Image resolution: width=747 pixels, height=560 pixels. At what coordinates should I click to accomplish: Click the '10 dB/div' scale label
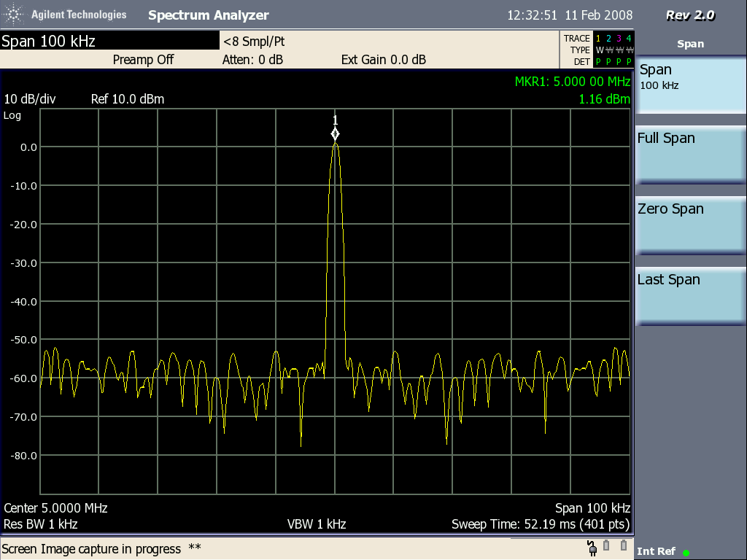click(x=29, y=99)
